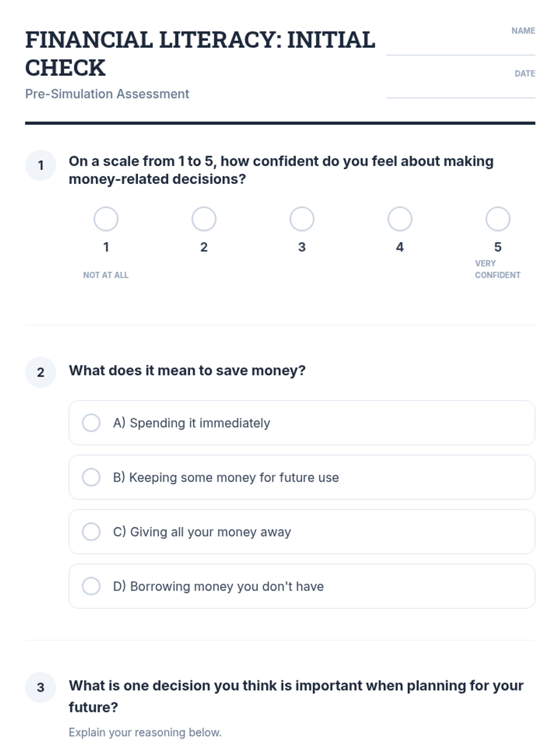
Task: Click the question 2 number badge
Action: pyautogui.click(x=41, y=372)
